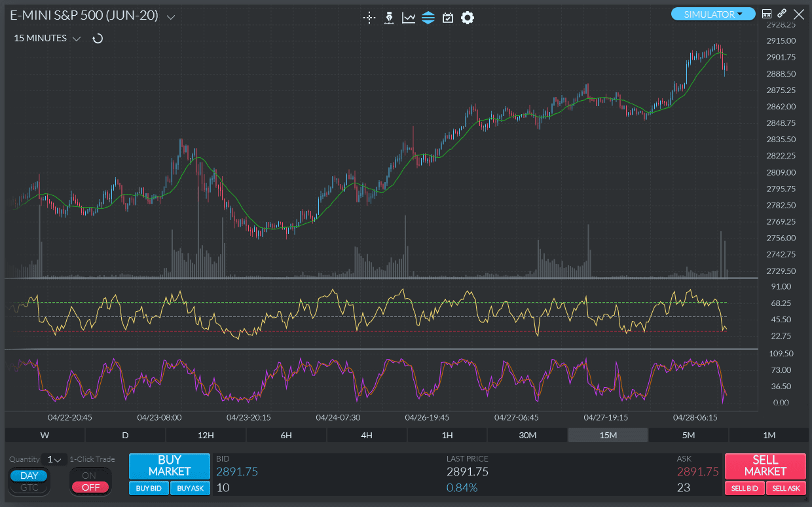Open the chart type selector icon

pyautogui.click(x=409, y=18)
